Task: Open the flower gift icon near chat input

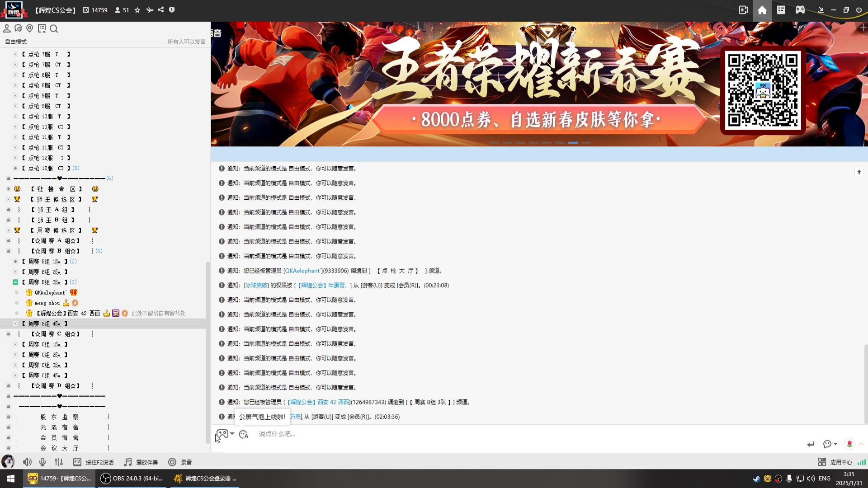Action: tap(849, 444)
